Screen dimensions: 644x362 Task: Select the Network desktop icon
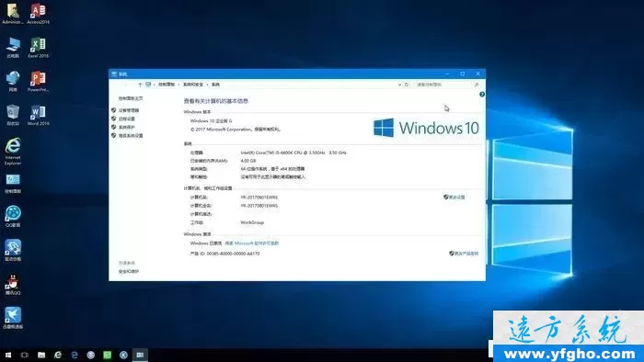pyautogui.click(x=13, y=81)
